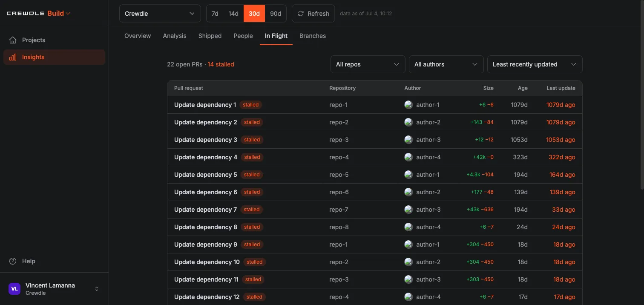The width and height of the screenshot is (644, 305).
Task: Expand the Build product switcher chevron
Action: 68,14
